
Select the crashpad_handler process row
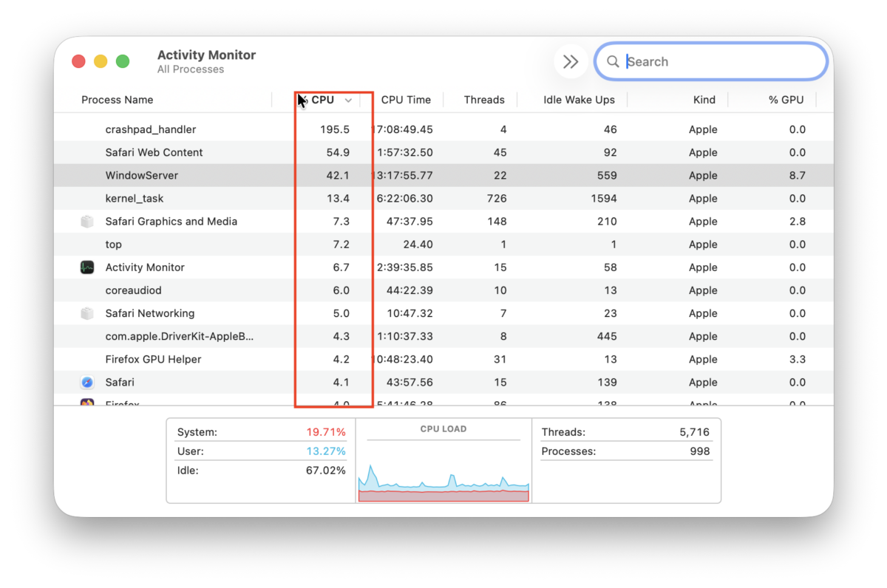point(443,129)
